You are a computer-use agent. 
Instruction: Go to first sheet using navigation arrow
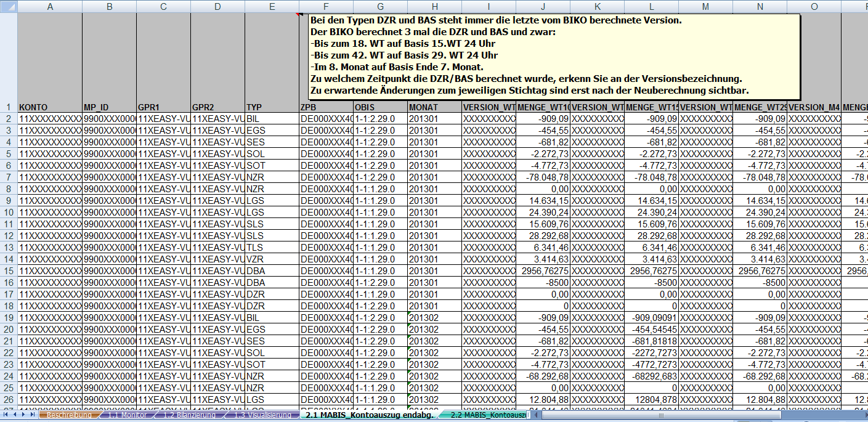pos(6,415)
